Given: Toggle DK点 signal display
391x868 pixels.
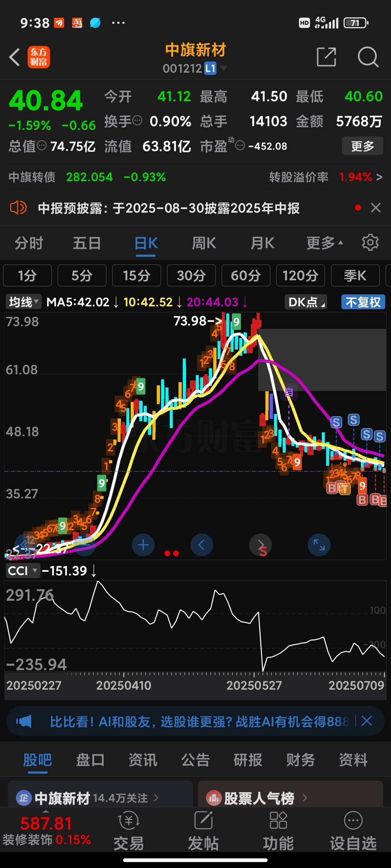Looking at the screenshot, I should tap(306, 302).
